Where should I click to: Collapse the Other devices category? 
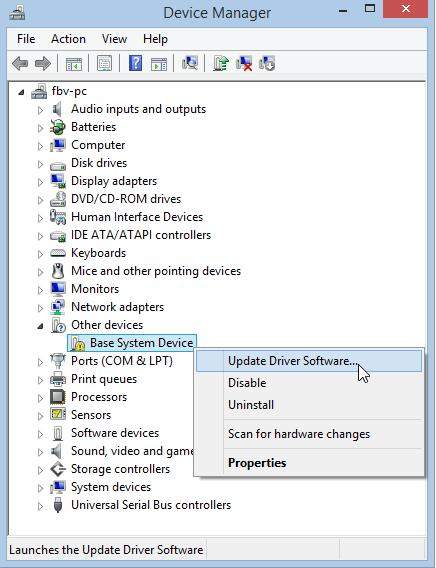(40, 326)
